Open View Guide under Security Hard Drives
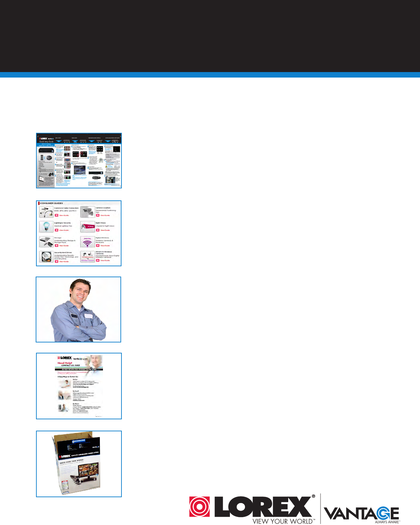The image size is (420, 525). 62,261
